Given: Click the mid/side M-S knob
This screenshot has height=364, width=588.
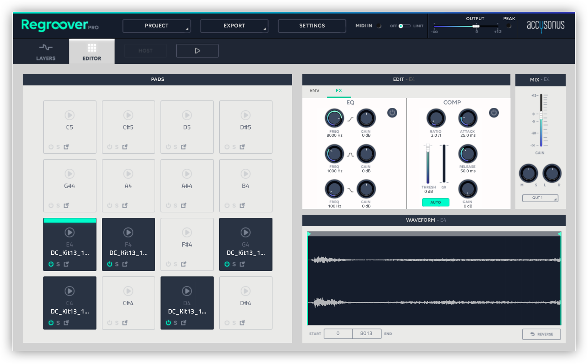Looking at the screenshot, I should (x=529, y=174).
